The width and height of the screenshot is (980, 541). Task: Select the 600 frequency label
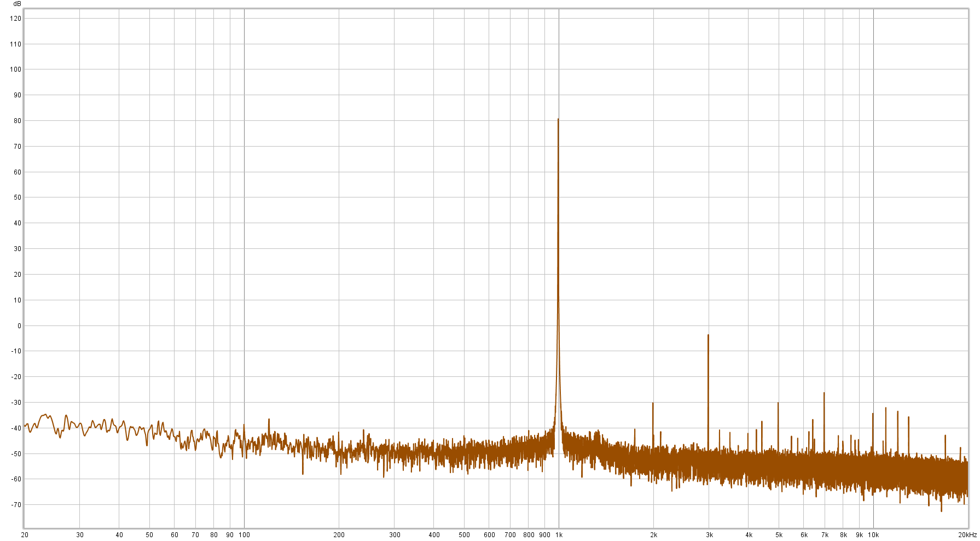[x=489, y=535]
